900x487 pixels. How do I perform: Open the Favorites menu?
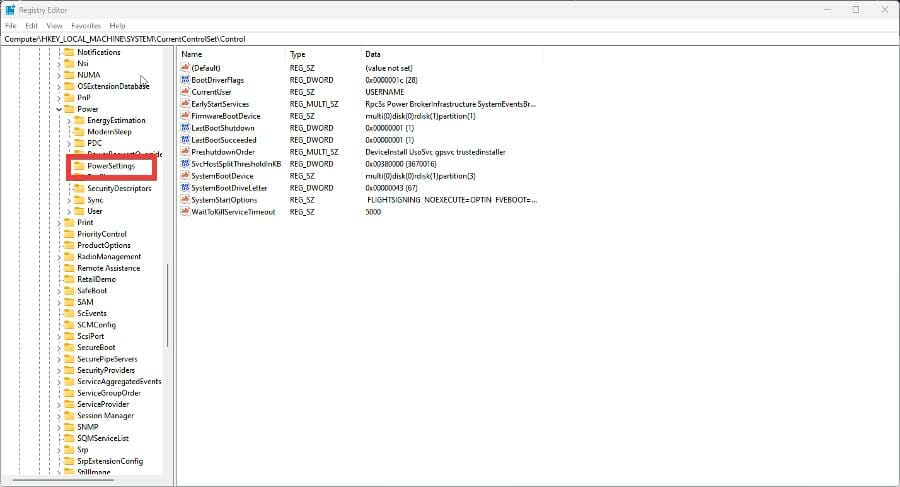click(86, 26)
